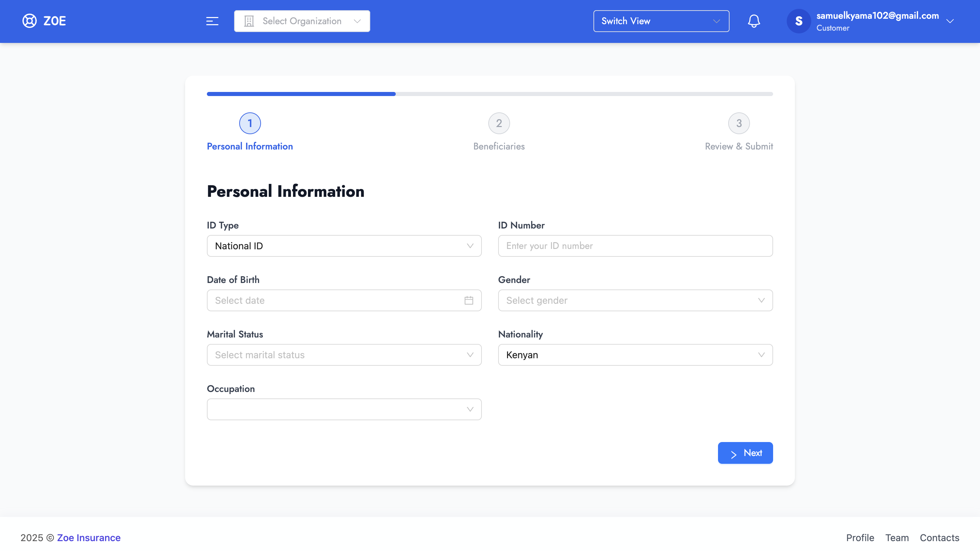Open the Select gender dropdown
980x551 pixels.
635,300
